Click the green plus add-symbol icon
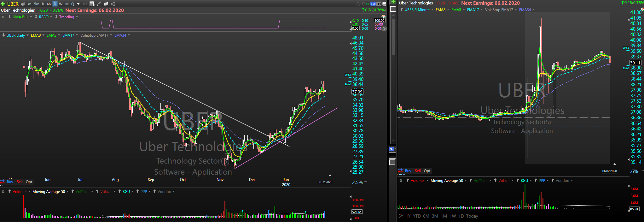The height and width of the screenshot is (222, 644). pos(3,4)
